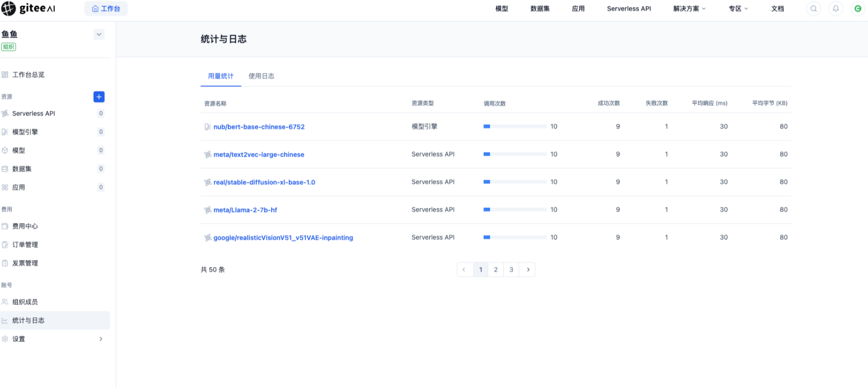Click the call-count bar for meta/Llama-2-7b-hf
Viewport: 868px width, 388px height.
[515, 210]
